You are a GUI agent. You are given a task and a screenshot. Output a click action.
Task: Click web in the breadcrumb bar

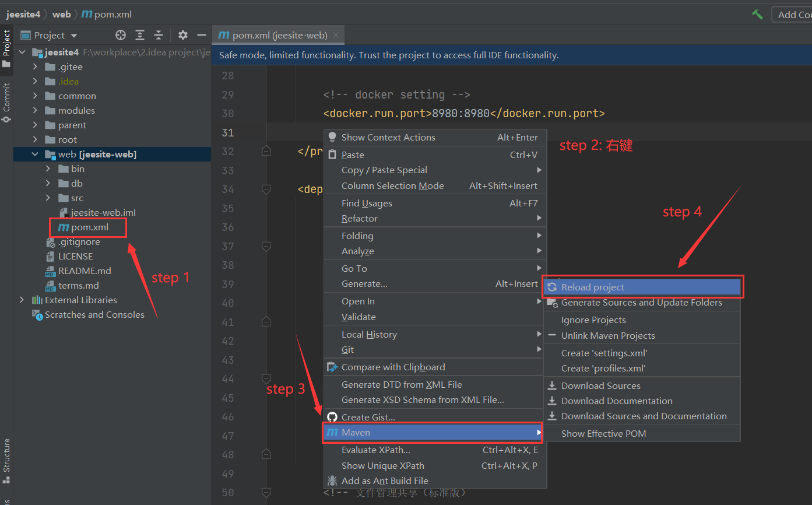click(x=61, y=14)
